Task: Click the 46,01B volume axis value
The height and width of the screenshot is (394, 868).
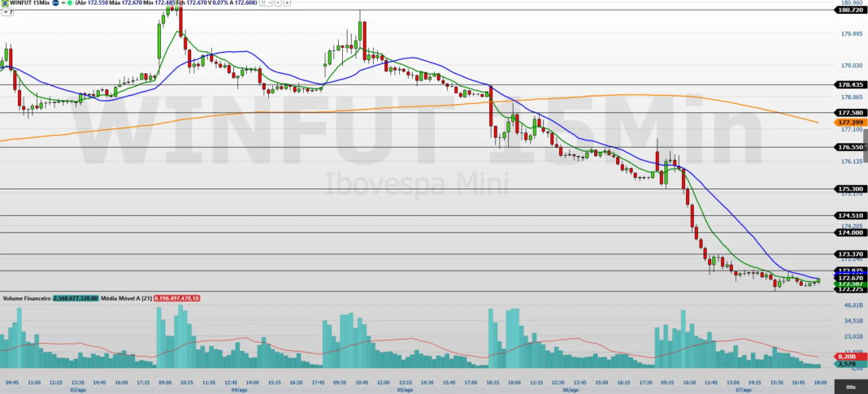Action: click(x=853, y=305)
